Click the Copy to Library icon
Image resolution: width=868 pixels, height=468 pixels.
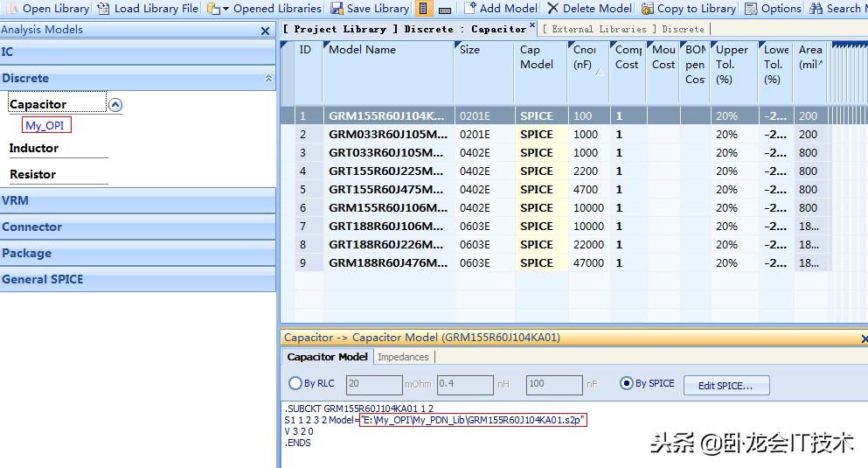(x=647, y=9)
